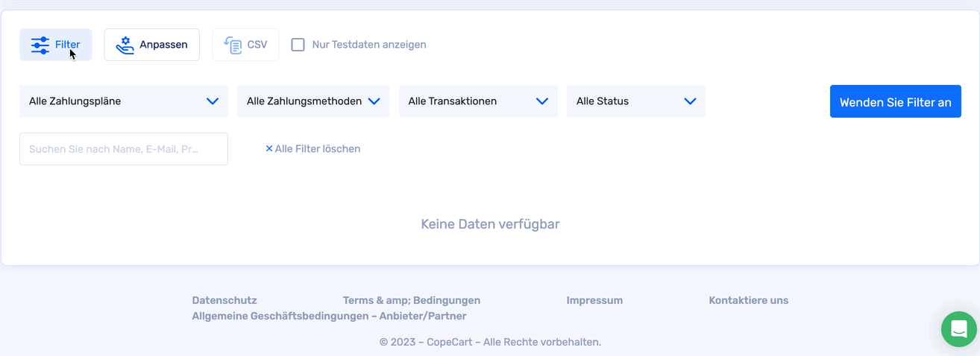The width and height of the screenshot is (980, 356).
Task: Open the Datenschutz footer link
Action: (x=224, y=301)
